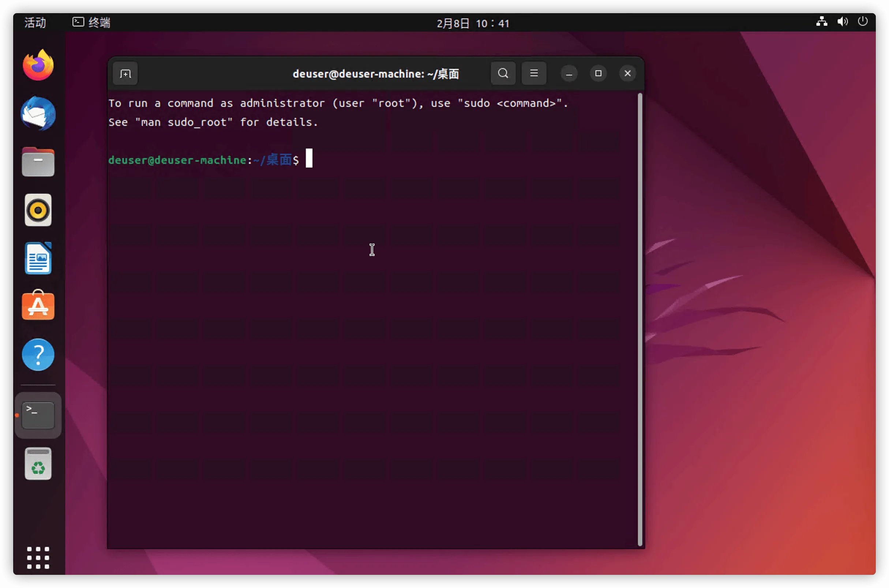Open the Trash from dock
889x588 pixels.
pos(38,464)
